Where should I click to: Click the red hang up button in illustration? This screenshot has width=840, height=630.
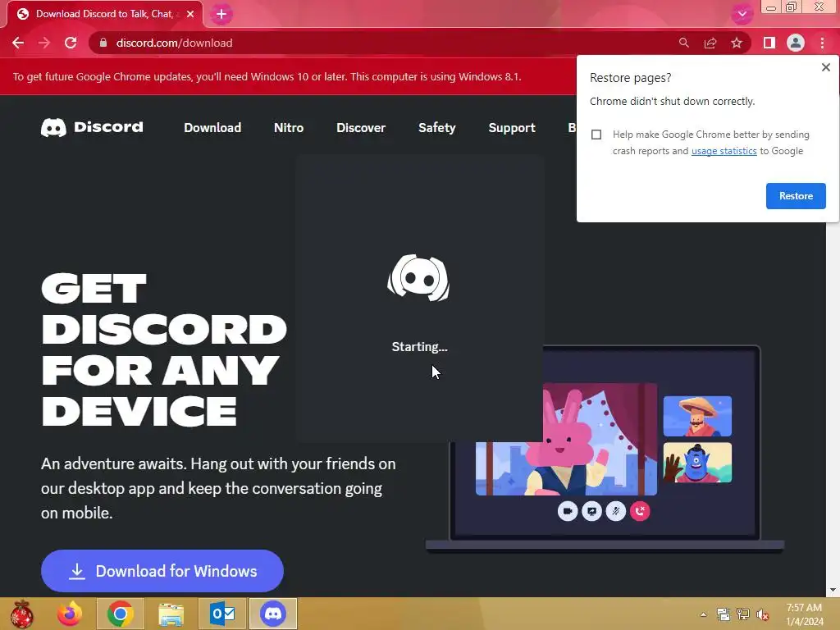point(640,511)
